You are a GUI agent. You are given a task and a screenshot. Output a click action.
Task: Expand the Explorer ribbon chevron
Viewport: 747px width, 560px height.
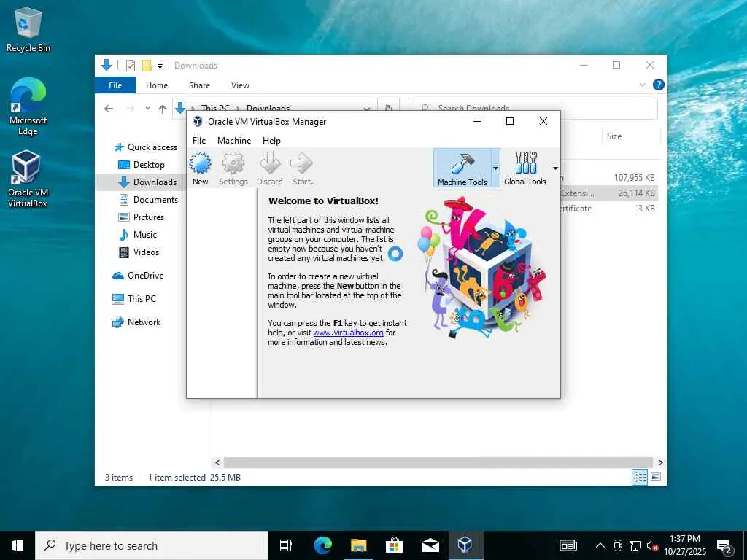[x=642, y=85]
